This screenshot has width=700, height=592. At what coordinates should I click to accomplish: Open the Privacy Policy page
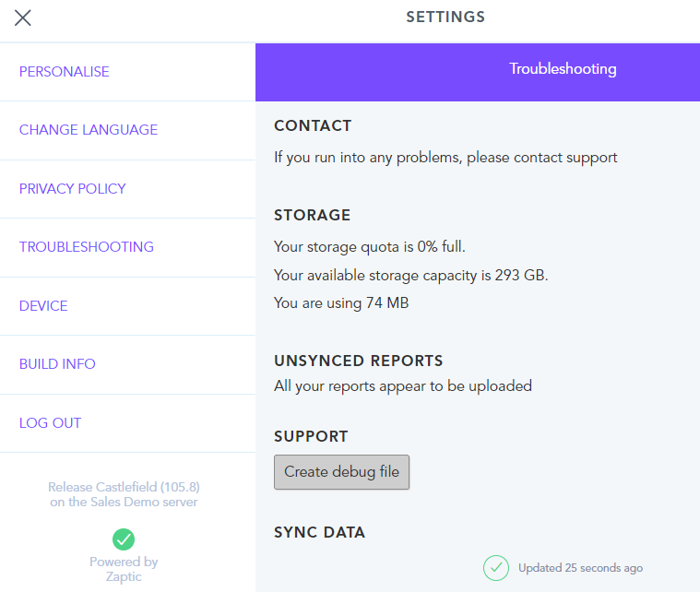[x=73, y=189]
